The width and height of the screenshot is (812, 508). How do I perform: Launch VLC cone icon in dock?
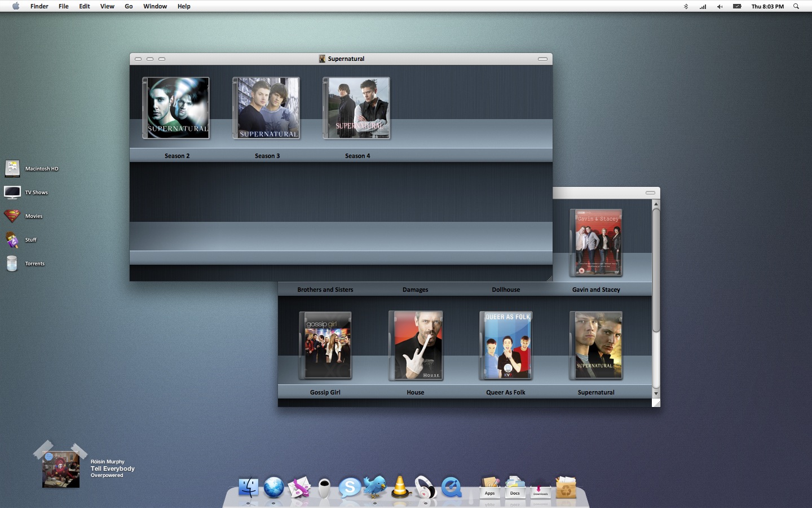(x=400, y=487)
